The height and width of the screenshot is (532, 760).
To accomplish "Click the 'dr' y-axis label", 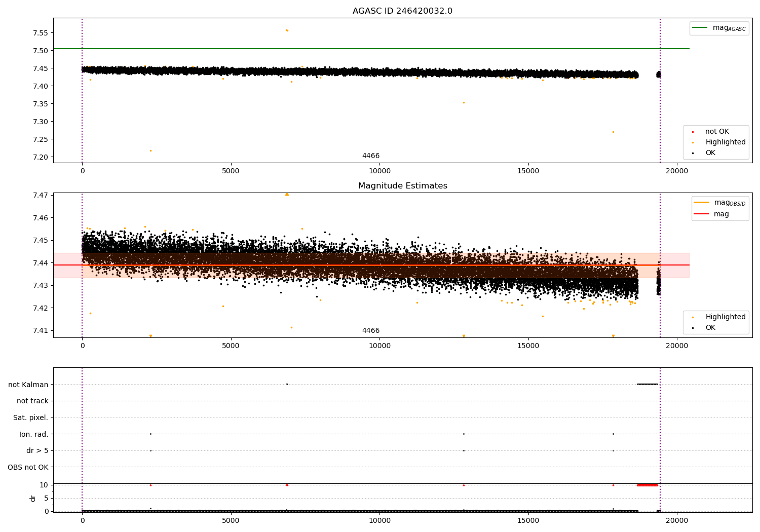I will 33,498.
